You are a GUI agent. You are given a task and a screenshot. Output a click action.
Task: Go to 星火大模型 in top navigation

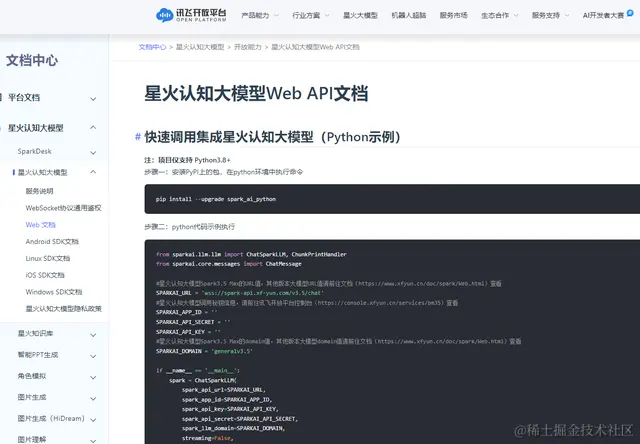tap(360, 16)
